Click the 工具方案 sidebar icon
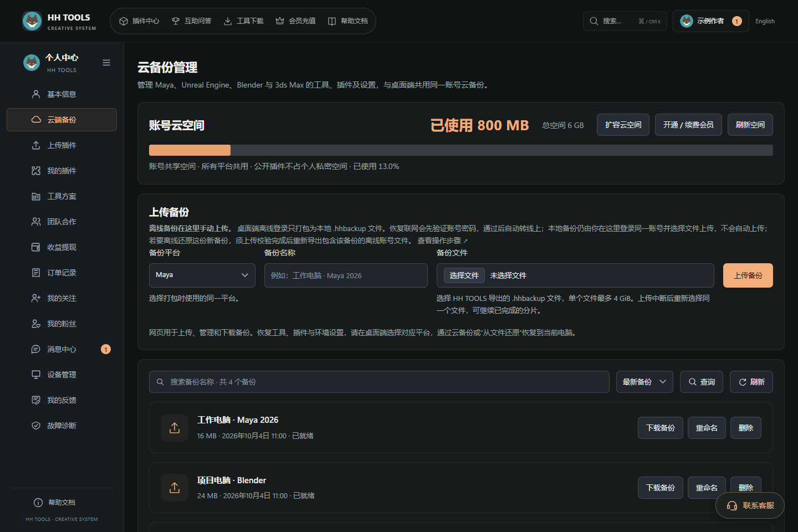798x532 pixels. [x=36, y=196]
